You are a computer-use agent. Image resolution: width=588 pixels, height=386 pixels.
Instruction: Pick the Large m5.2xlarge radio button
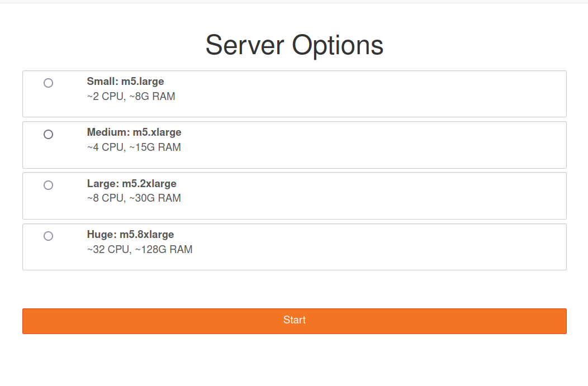click(x=49, y=185)
